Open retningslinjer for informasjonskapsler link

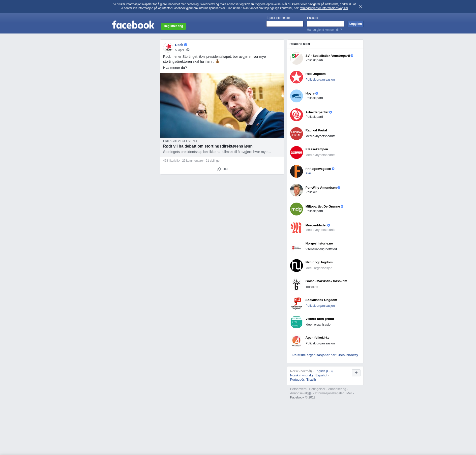[x=324, y=8]
